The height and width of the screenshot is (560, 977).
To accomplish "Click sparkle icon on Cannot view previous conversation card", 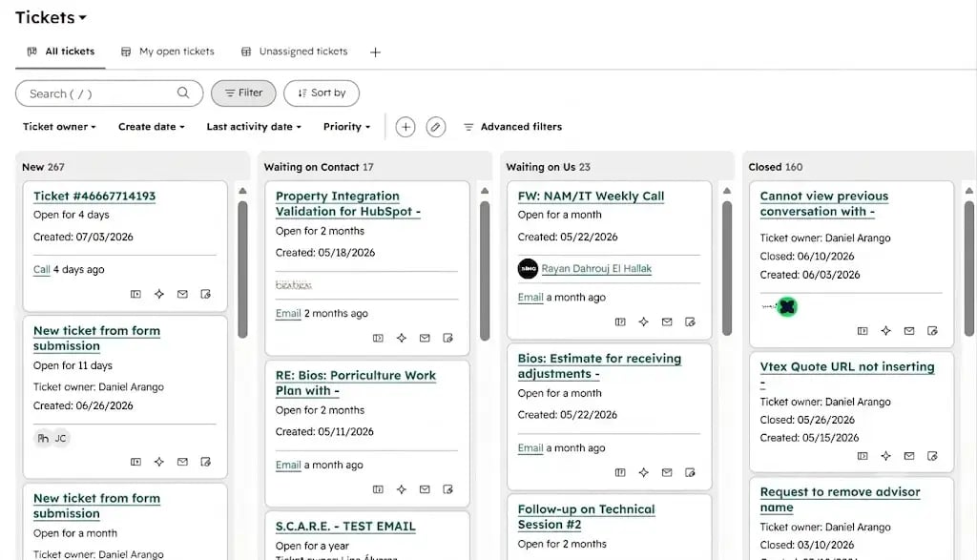I will [x=886, y=331].
